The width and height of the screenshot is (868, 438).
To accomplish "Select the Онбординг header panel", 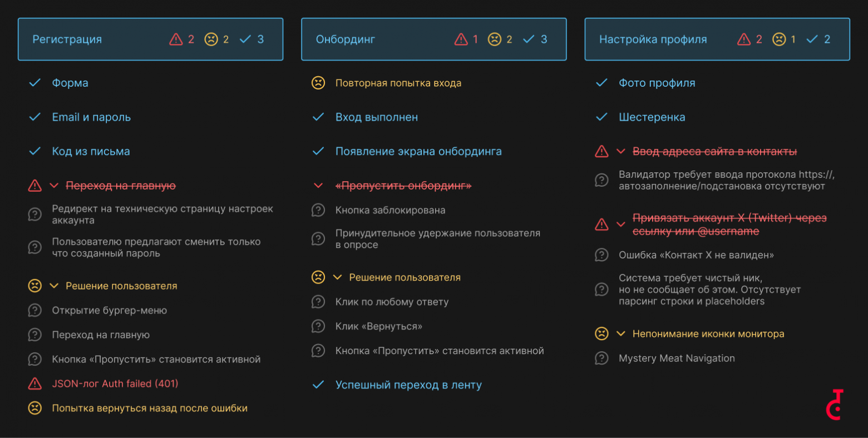I will coord(434,39).
